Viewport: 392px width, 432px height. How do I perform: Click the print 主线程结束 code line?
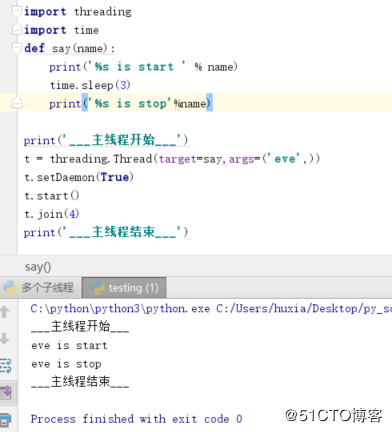106,232
